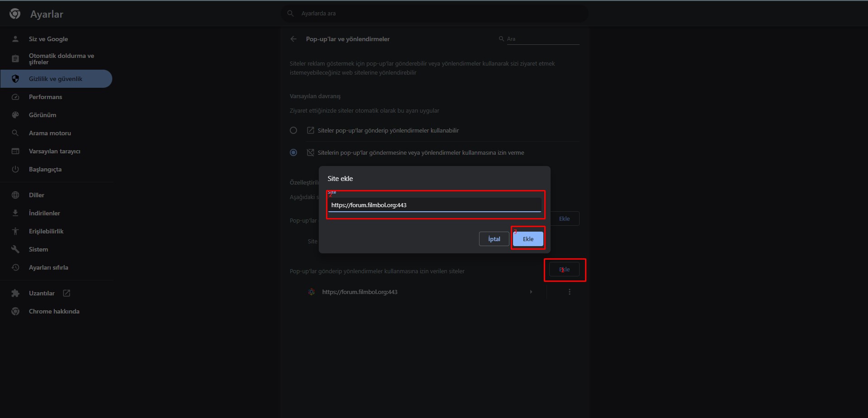
Task: Click the Chrome logo icon beside Ayarlar
Action: 15,14
